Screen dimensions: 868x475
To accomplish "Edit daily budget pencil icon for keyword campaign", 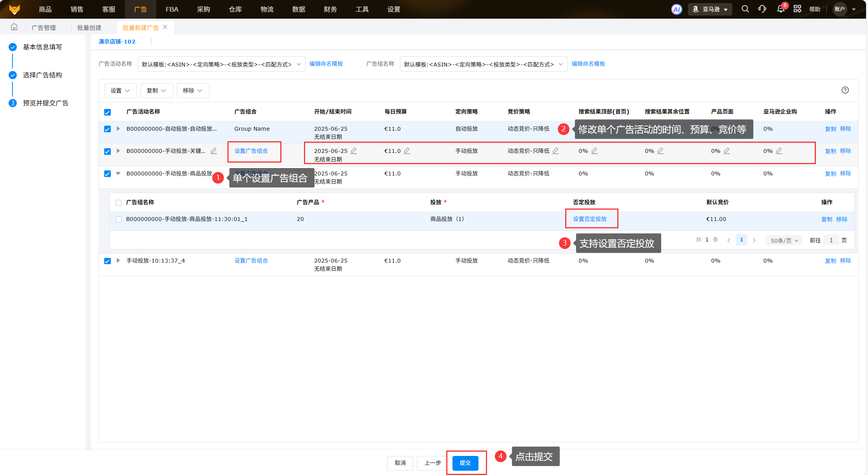I will [x=407, y=151].
